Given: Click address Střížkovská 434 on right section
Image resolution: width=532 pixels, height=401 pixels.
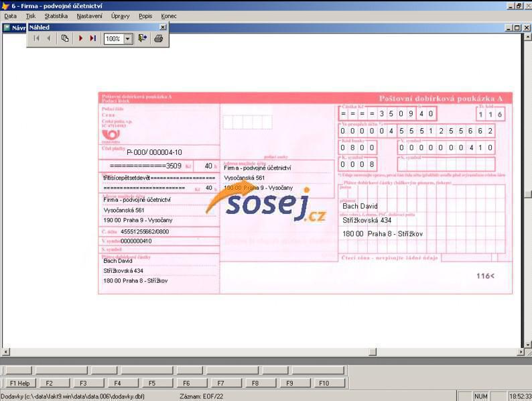Looking at the screenshot, I should 367,221.
